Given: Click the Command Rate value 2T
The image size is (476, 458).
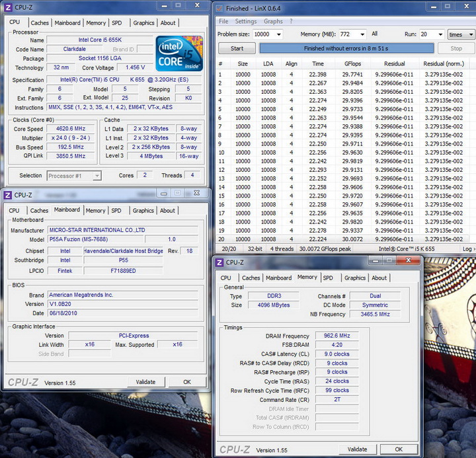Looking at the screenshot, I should (337, 399).
